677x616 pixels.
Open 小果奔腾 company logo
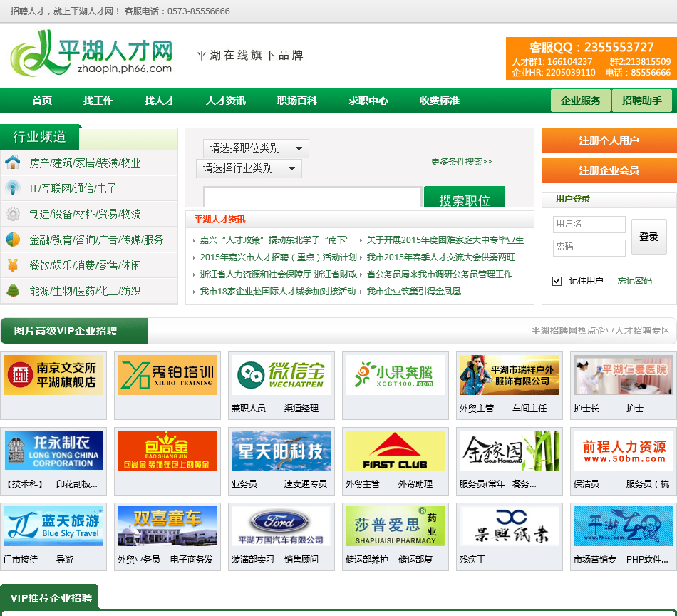[396, 375]
